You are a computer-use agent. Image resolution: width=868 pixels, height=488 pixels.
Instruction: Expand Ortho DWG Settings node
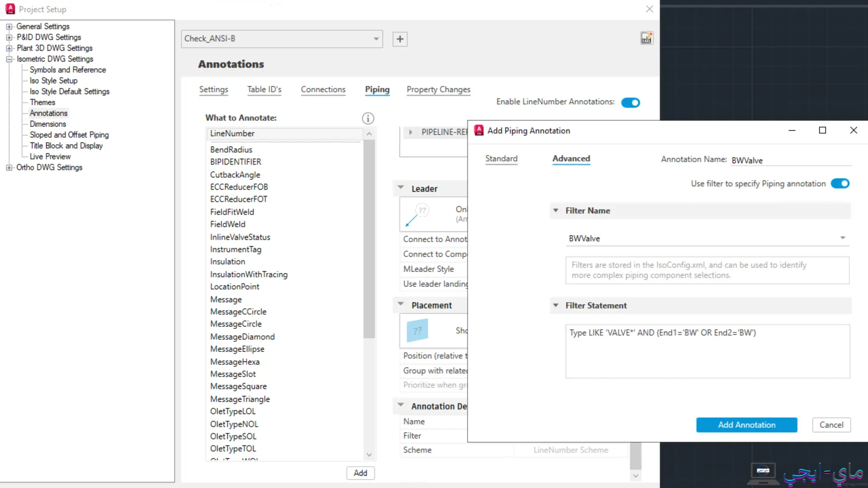[9, 168]
